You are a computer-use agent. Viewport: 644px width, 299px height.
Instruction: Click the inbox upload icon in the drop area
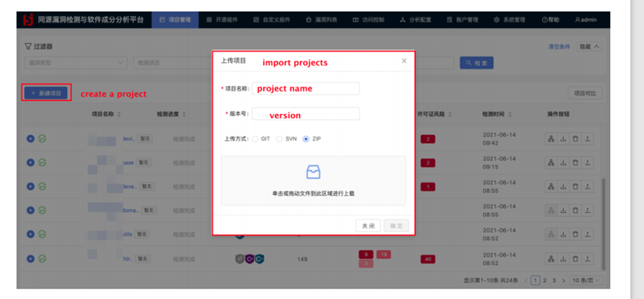314,172
